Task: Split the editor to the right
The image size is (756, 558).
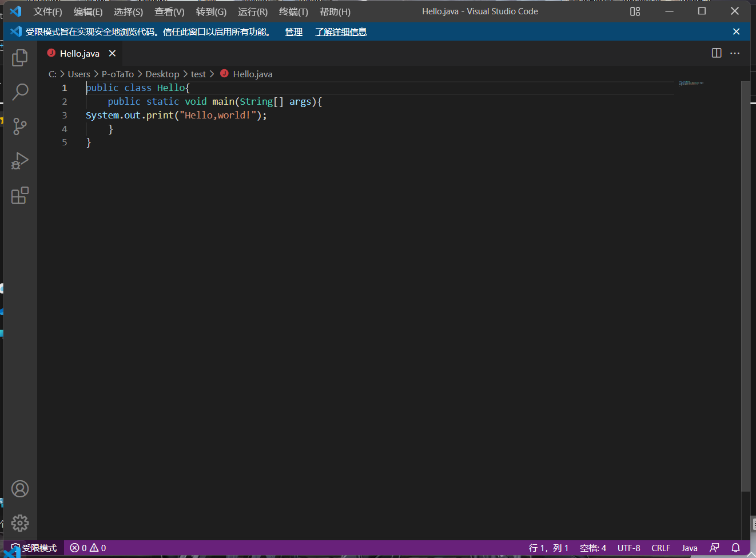Action: pos(717,53)
